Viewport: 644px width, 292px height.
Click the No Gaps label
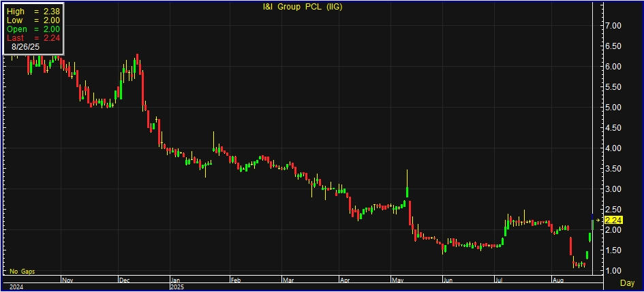point(22,272)
